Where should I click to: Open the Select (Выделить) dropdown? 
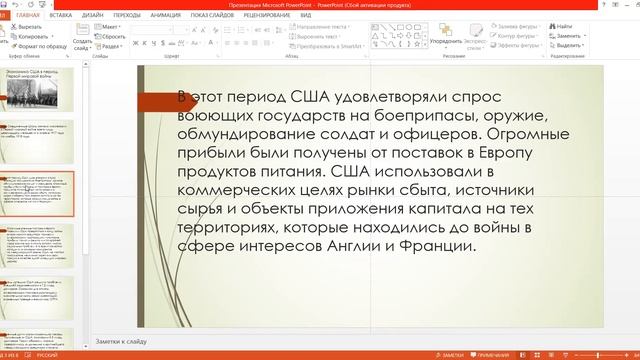pos(567,45)
